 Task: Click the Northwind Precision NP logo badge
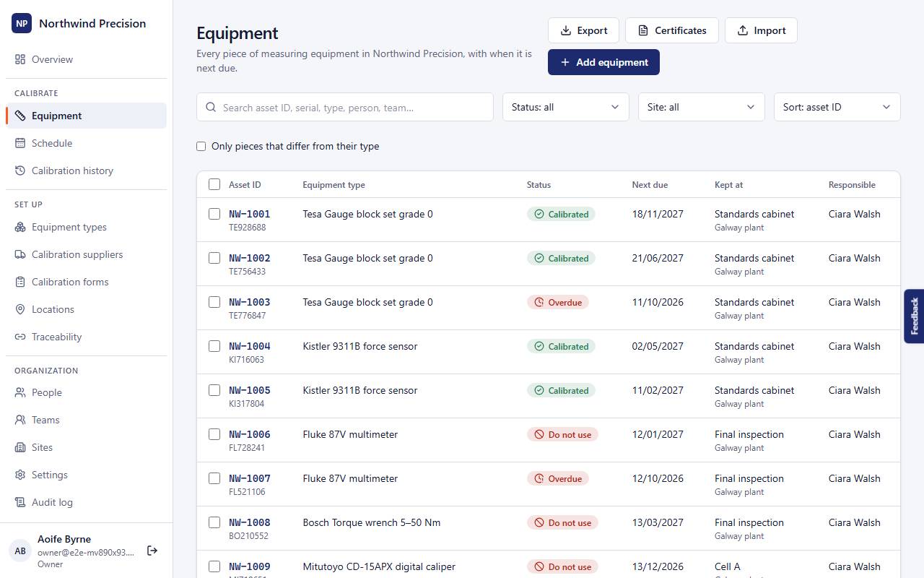[x=22, y=23]
